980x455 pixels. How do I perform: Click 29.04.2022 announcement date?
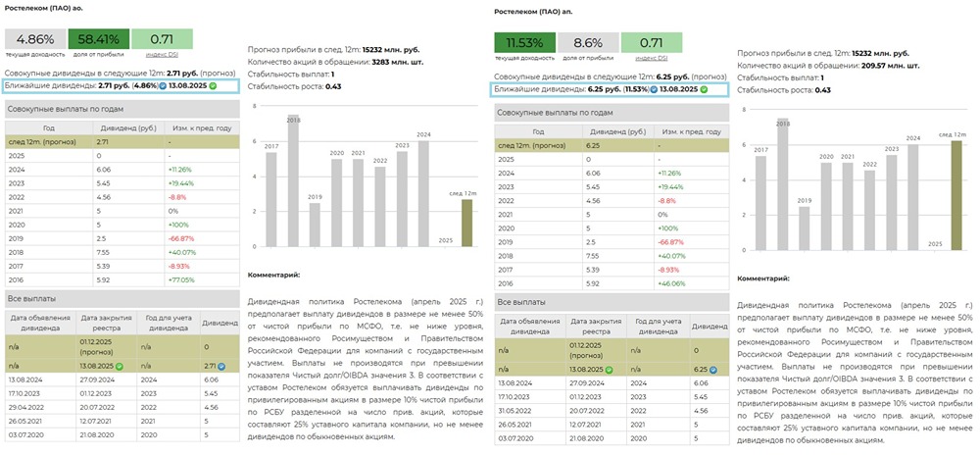click(25, 406)
